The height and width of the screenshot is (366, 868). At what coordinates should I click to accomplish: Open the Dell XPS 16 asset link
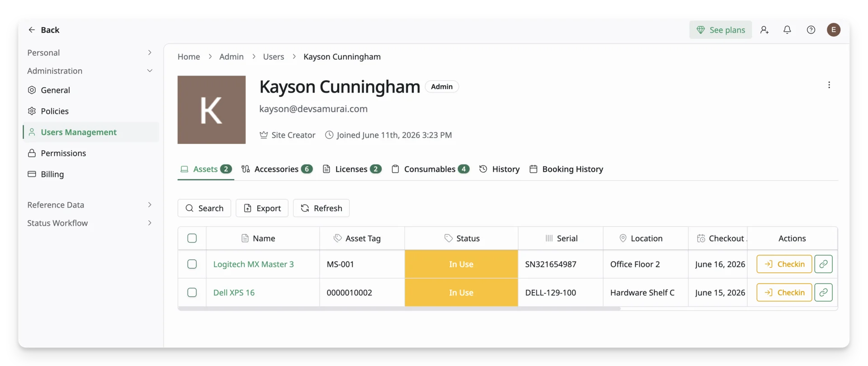234,293
